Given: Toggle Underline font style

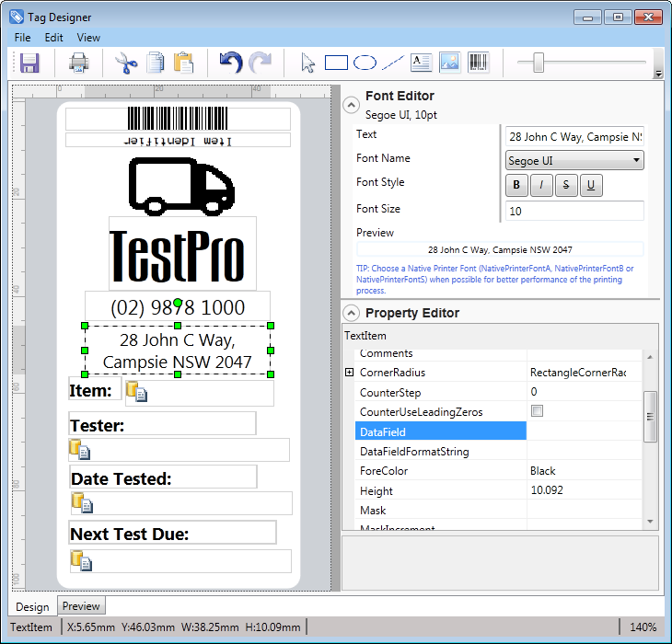Looking at the screenshot, I should tap(590, 185).
